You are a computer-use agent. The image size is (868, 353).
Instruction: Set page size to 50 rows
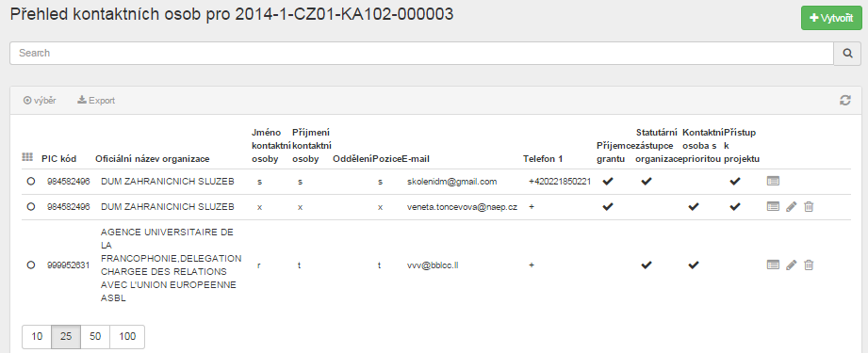(95, 336)
